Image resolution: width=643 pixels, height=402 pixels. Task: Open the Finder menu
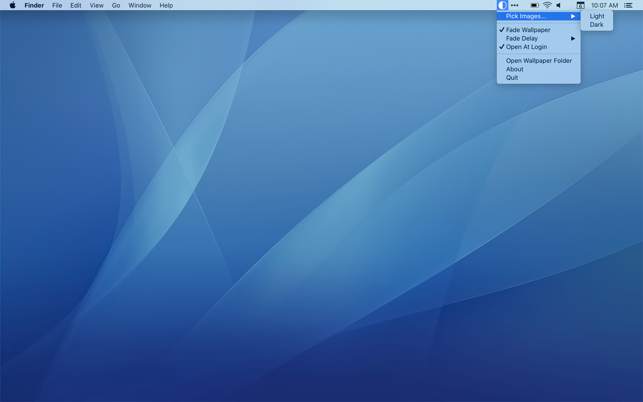point(34,5)
